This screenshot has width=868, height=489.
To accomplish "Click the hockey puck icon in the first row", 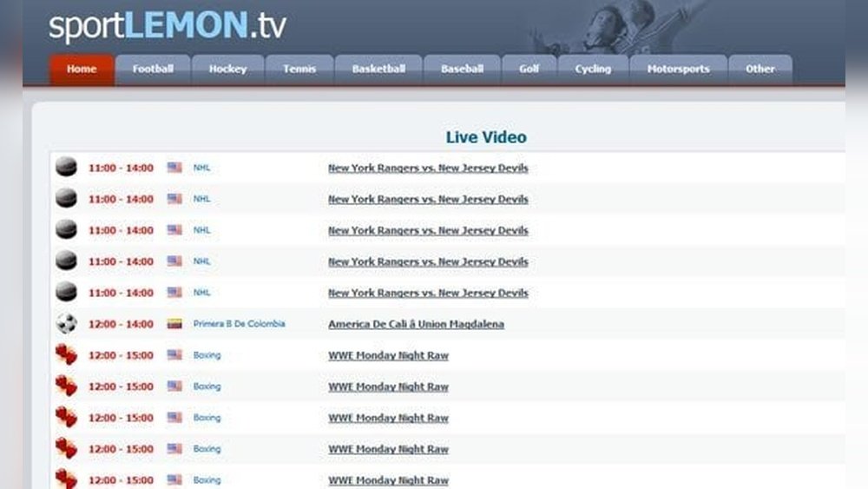I will point(66,168).
